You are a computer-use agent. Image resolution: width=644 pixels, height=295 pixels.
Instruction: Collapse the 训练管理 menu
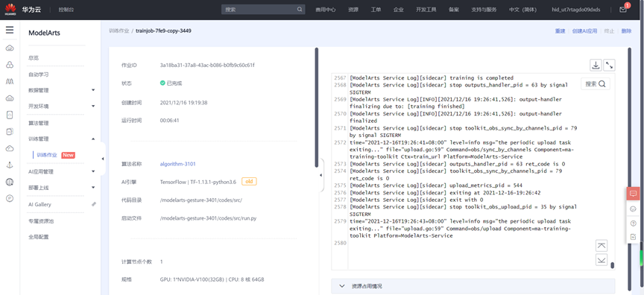[x=93, y=139]
